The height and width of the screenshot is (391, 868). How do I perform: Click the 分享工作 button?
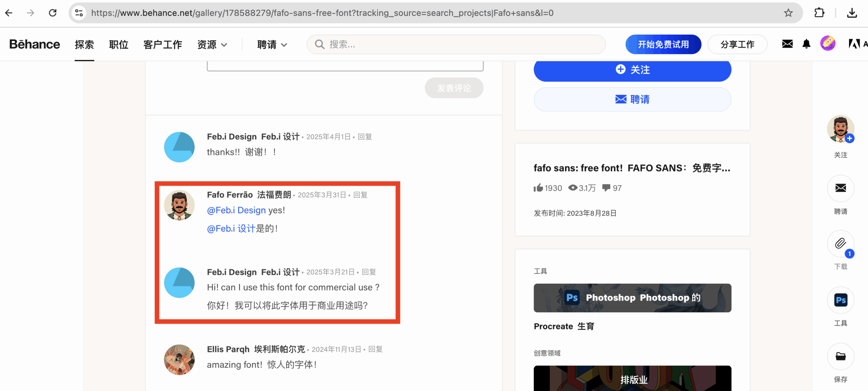[737, 44]
